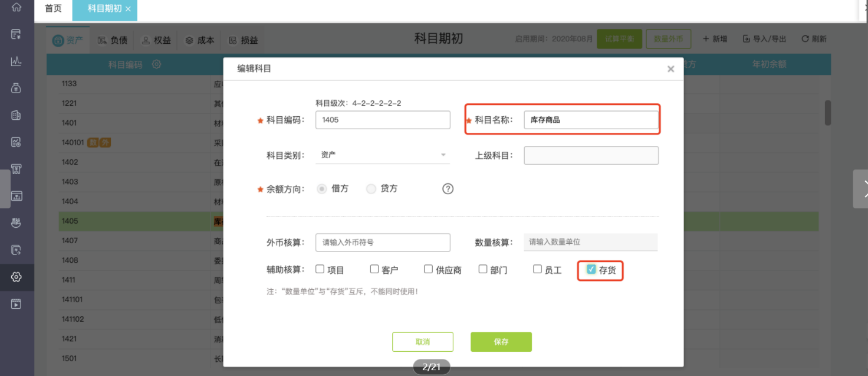Open the 导入/导出 menu
The image size is (868, 376).
pos(764,39)
